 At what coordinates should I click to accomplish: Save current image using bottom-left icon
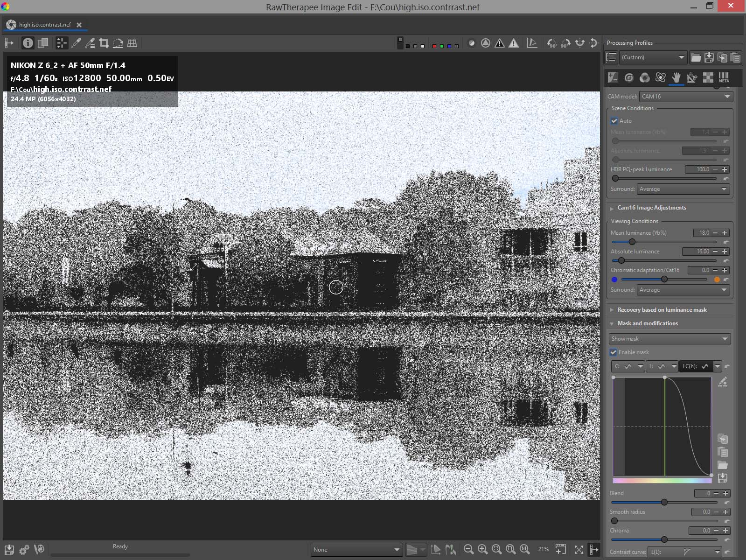[9, 549]
